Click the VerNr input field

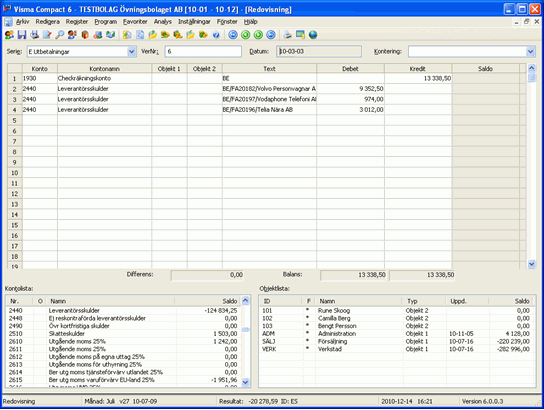203,51
